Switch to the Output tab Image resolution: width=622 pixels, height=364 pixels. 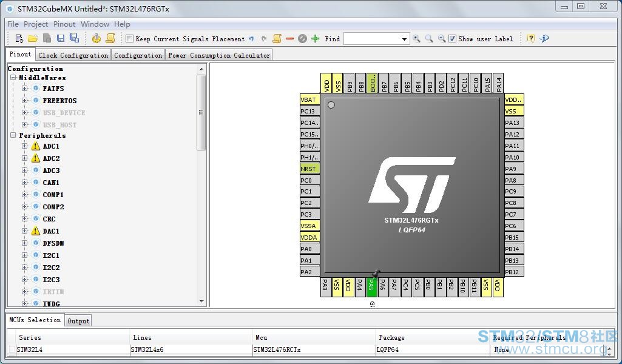(x=78, y=321)
